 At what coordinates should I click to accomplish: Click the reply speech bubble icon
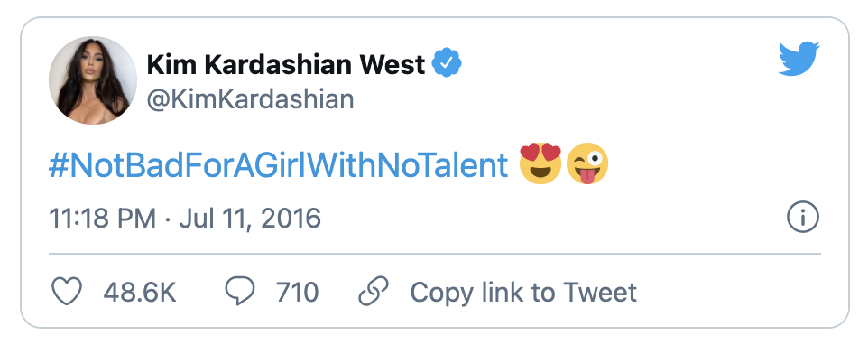click(241, 292)
